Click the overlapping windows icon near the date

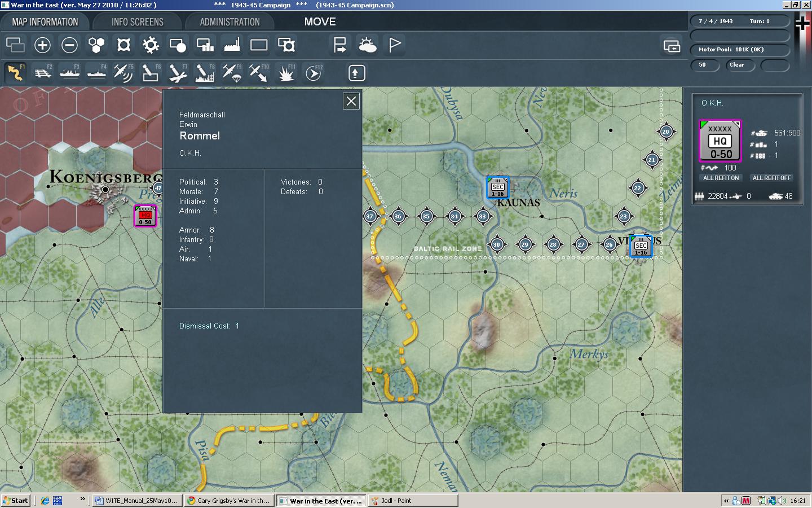coord(672,46)
